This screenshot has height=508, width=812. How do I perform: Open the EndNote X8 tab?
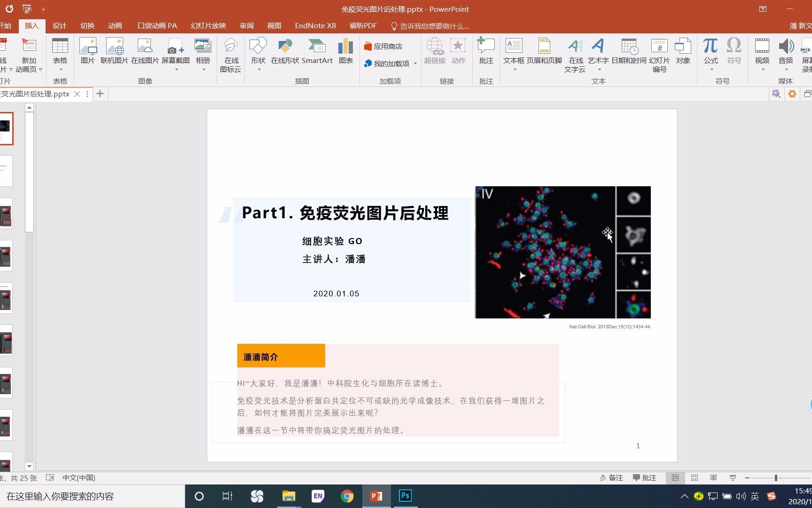tap(315, 26)
